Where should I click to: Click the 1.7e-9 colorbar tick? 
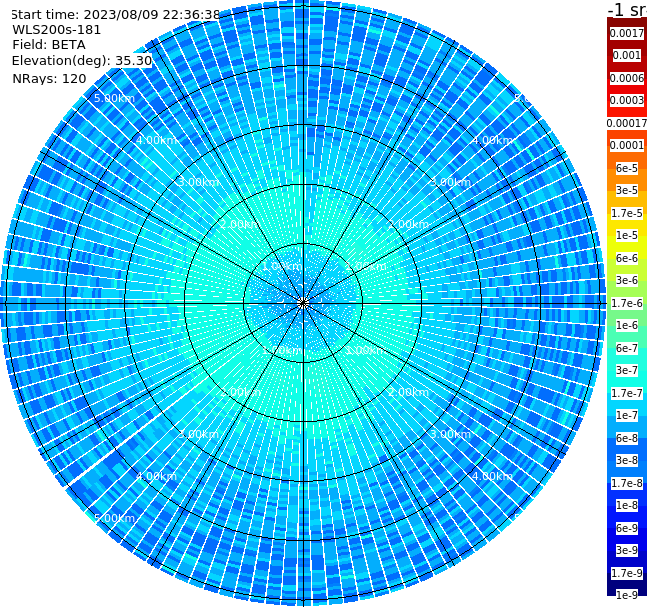(627, 573)
